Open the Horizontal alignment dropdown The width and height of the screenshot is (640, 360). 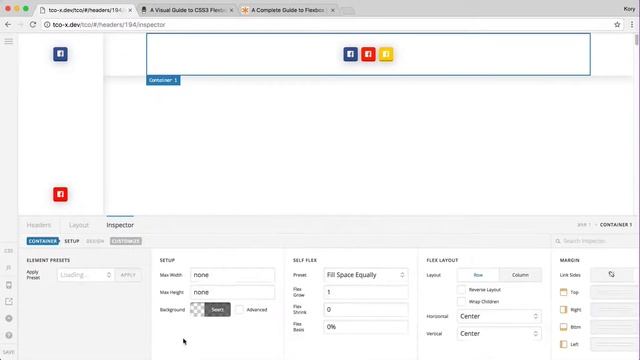(x=499, y=316)
